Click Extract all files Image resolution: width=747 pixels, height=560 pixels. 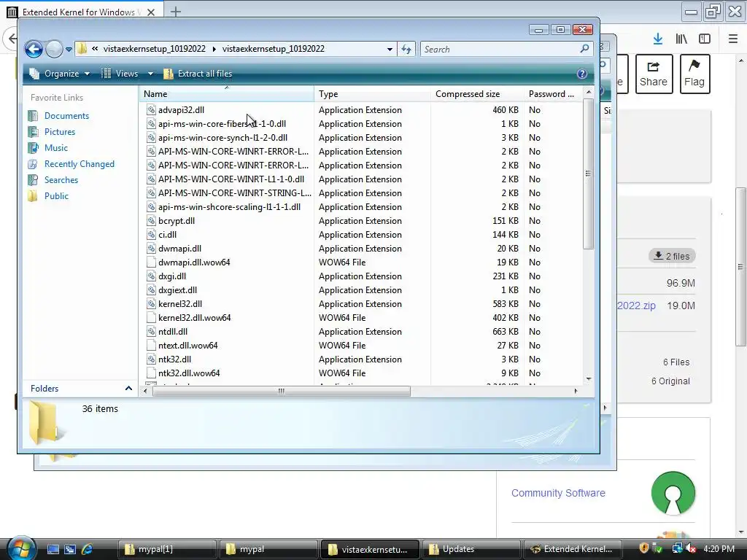(198, 74)
